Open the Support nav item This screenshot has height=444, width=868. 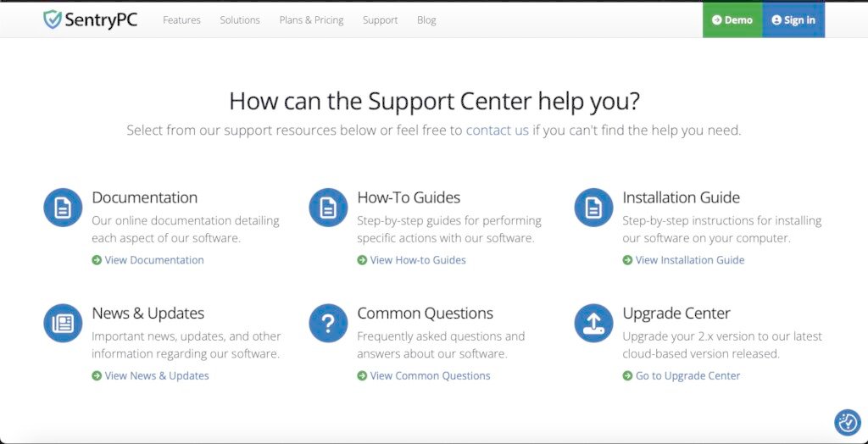(380, 20)
